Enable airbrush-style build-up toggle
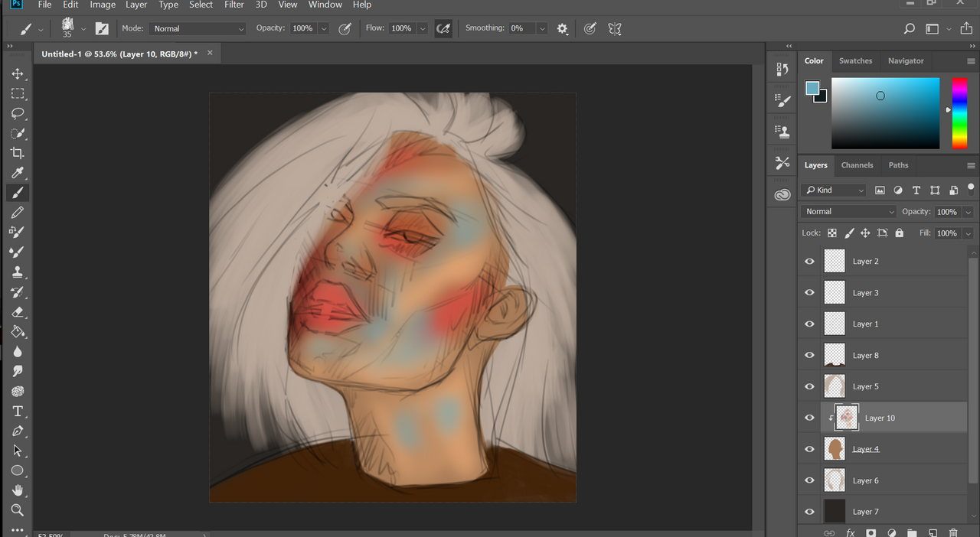This screenshot has width=980, height=537. coord(443,28)
